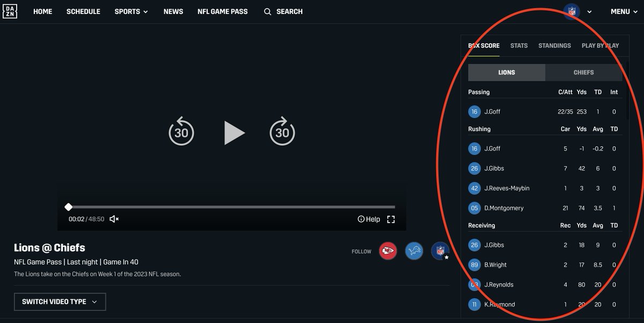
Task: Switch to Stats tab
Action: pyautogui.click(x=519, y=46)
